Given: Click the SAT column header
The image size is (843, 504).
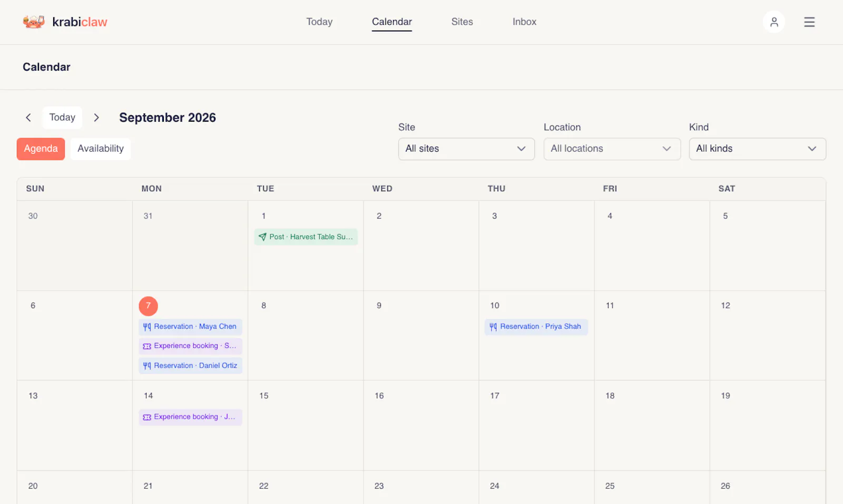Looking at the screenshot, I should pyautogui.click(x=727, y=189).
